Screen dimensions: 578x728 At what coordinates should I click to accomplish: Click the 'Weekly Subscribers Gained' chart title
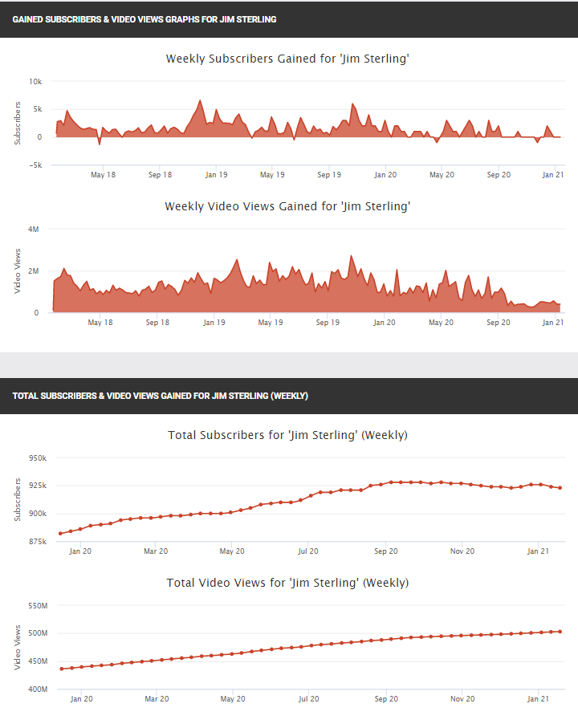click(287, 59)
